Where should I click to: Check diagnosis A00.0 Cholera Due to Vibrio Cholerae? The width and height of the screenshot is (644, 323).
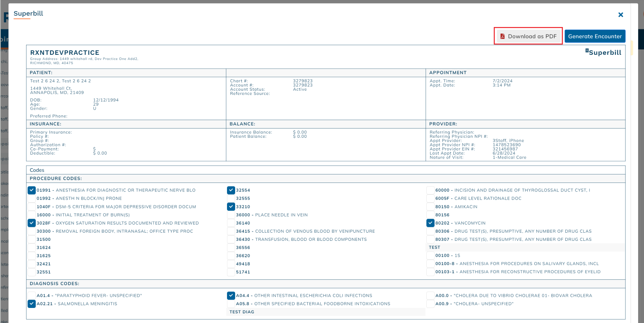point(430,296)
